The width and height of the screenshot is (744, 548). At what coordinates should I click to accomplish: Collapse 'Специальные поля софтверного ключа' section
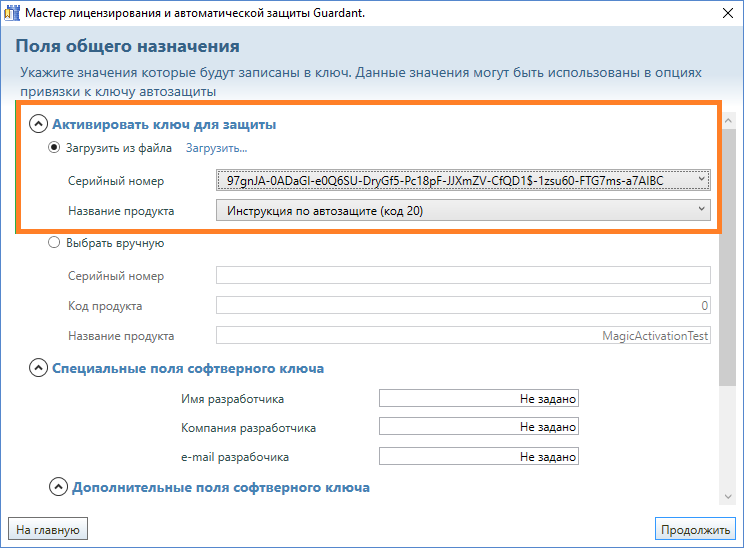tap(39, 368)
